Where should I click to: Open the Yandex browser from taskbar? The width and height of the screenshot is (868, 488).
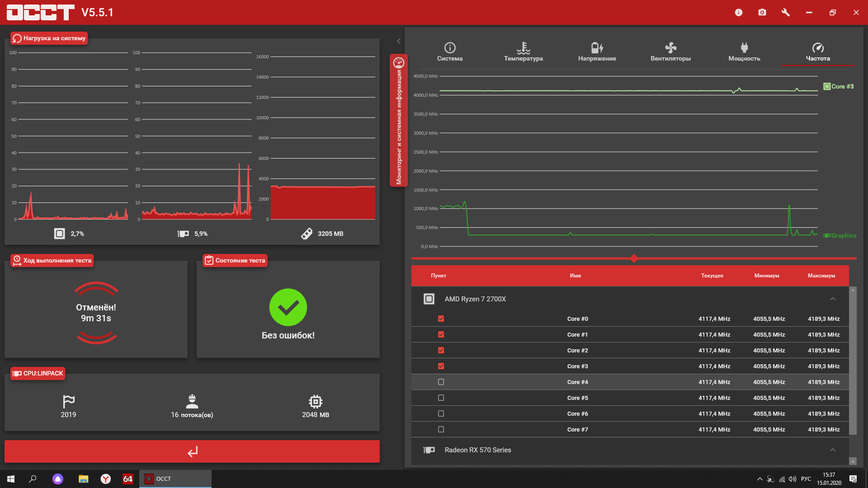(x=106, y=479)
